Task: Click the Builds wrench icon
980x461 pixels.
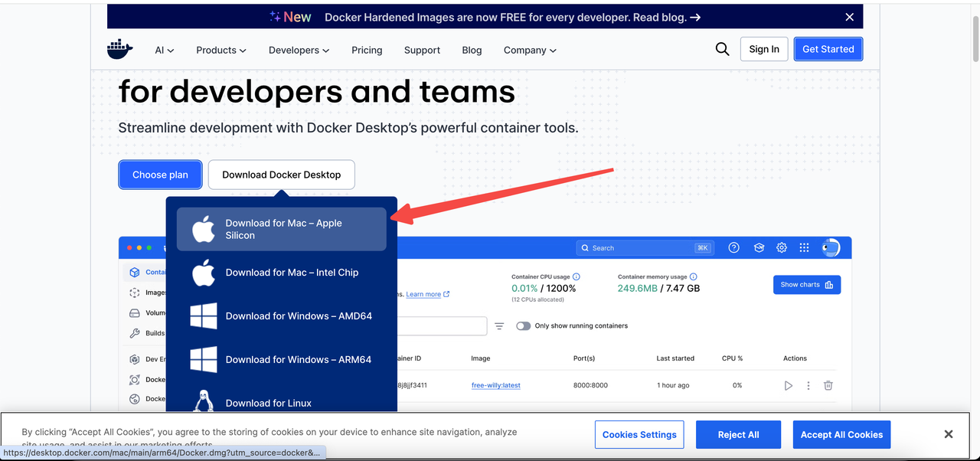Action: click(135, 333)
